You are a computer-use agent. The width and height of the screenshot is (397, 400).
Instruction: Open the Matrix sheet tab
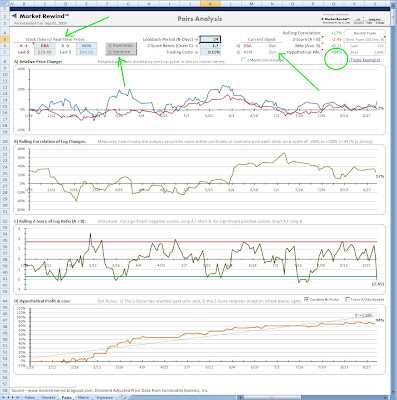83,397
